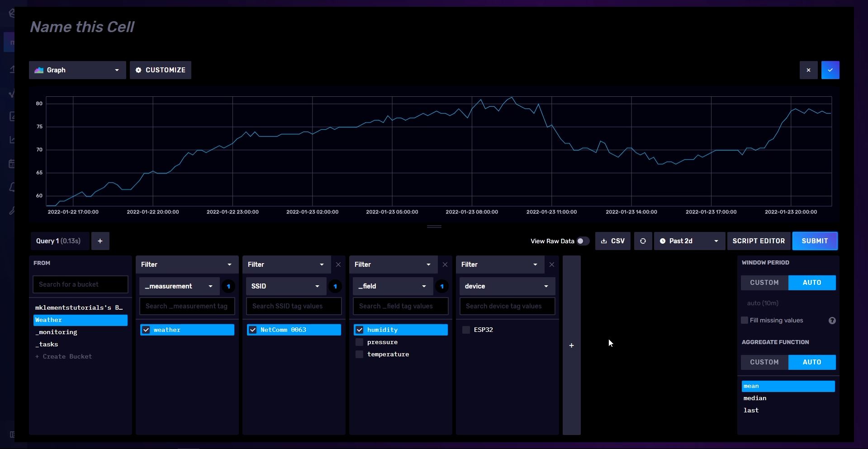Check the pressure field checkbox
This screenshot has height=449, width=868.
[x=360, y=342]
